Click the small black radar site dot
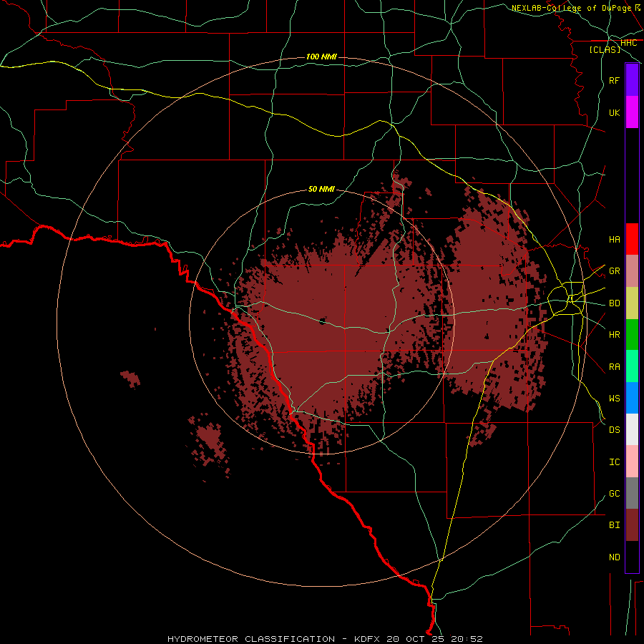The image size is (644, 644). 323,321
